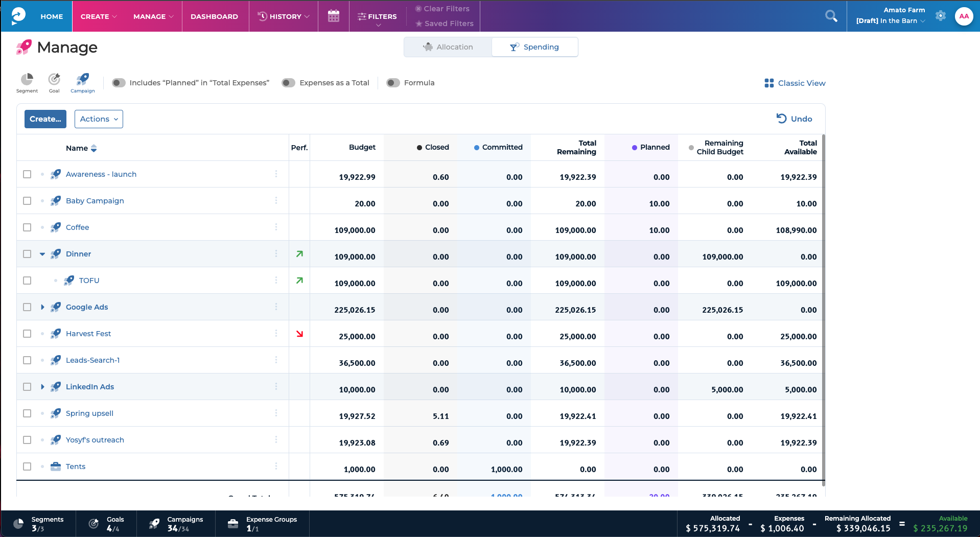Open three-dot menu for Coffee row
The width and height of the screenshot is (980, 537).
(x=276, y=227)
